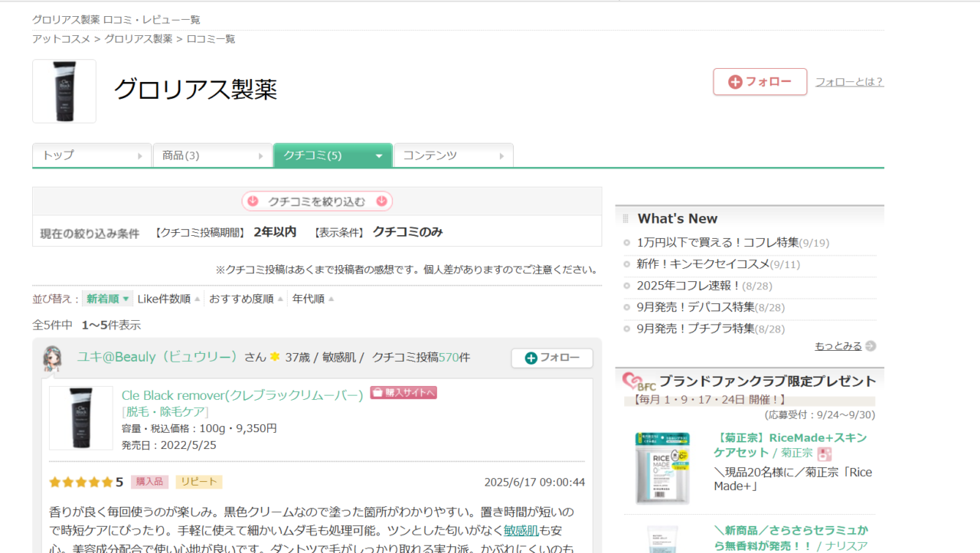Open the 脱毛・除毛ケア category link
Screen dimensions: 980x553
click(165, 412)
